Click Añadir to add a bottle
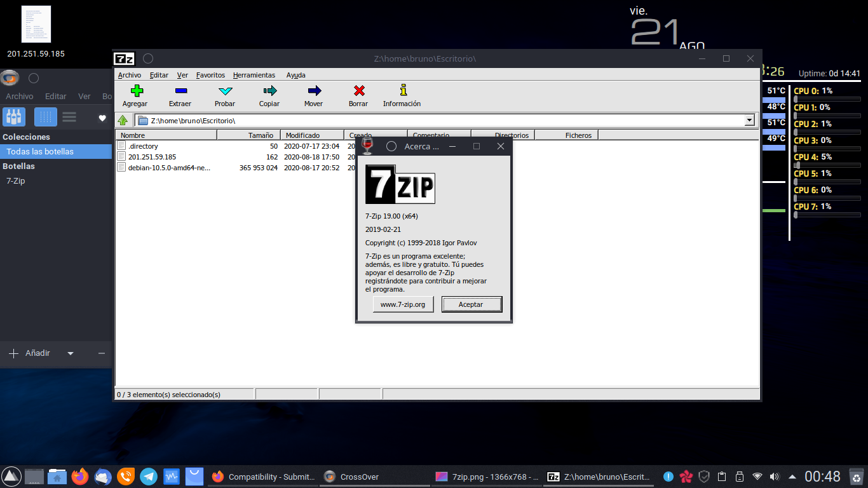868x488 pixels. (29, 353)
